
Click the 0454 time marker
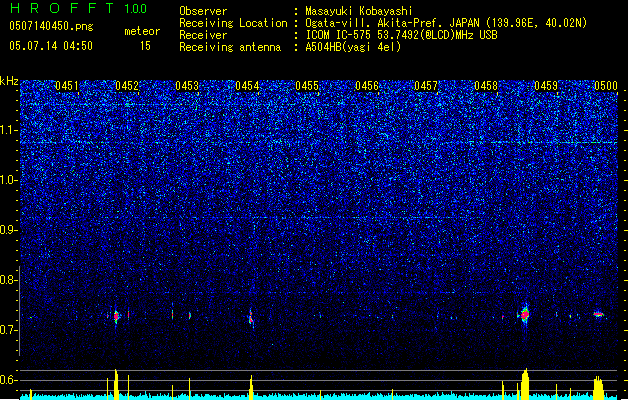(247, 86)
